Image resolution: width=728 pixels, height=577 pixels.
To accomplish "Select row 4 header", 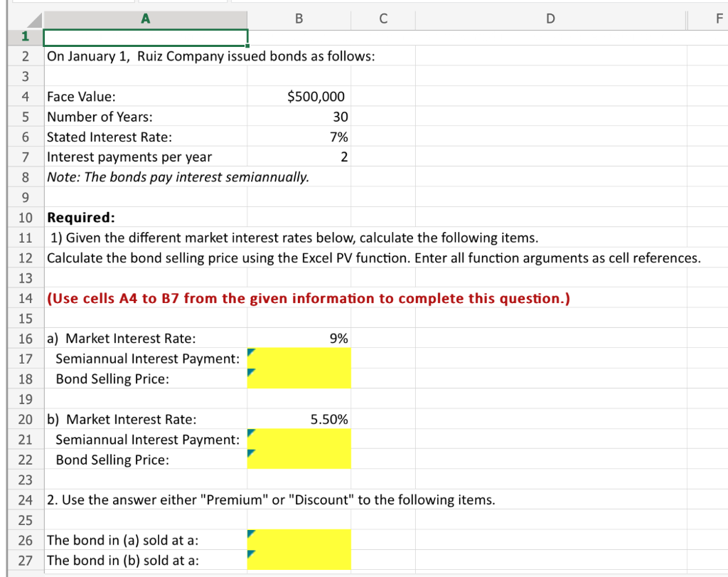I will (x=26, y=96).
